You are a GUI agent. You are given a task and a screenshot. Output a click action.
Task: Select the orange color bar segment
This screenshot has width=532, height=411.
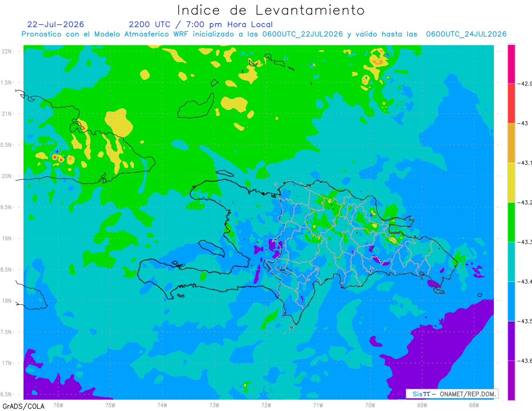point(511,143)
